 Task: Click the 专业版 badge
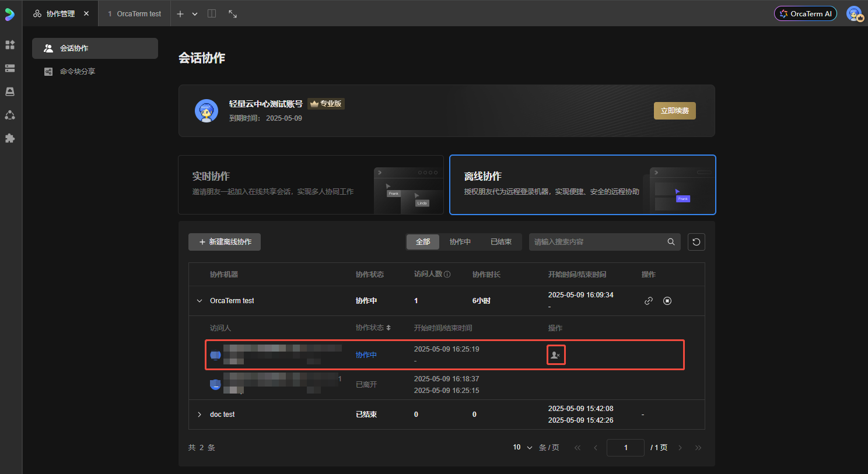(326, 104)
